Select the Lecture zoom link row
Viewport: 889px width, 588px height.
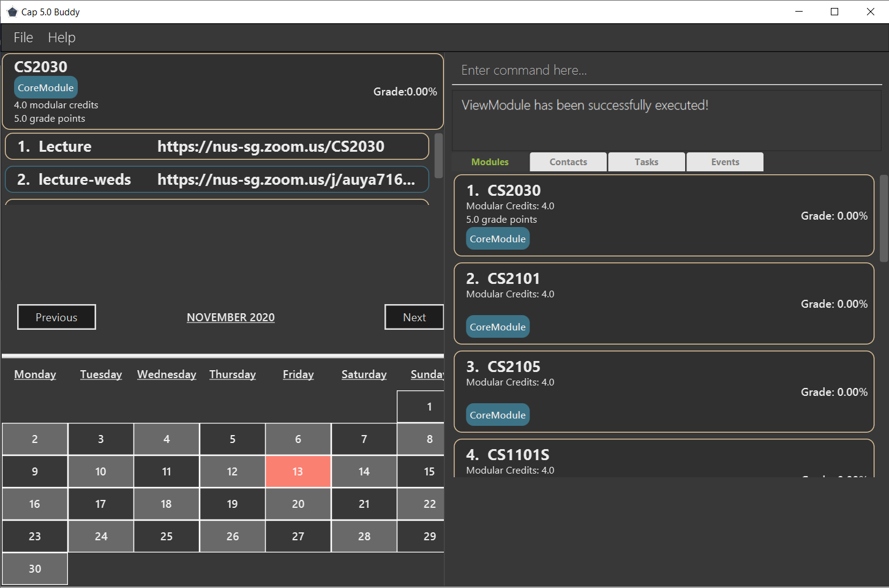(x=217, y=146)
